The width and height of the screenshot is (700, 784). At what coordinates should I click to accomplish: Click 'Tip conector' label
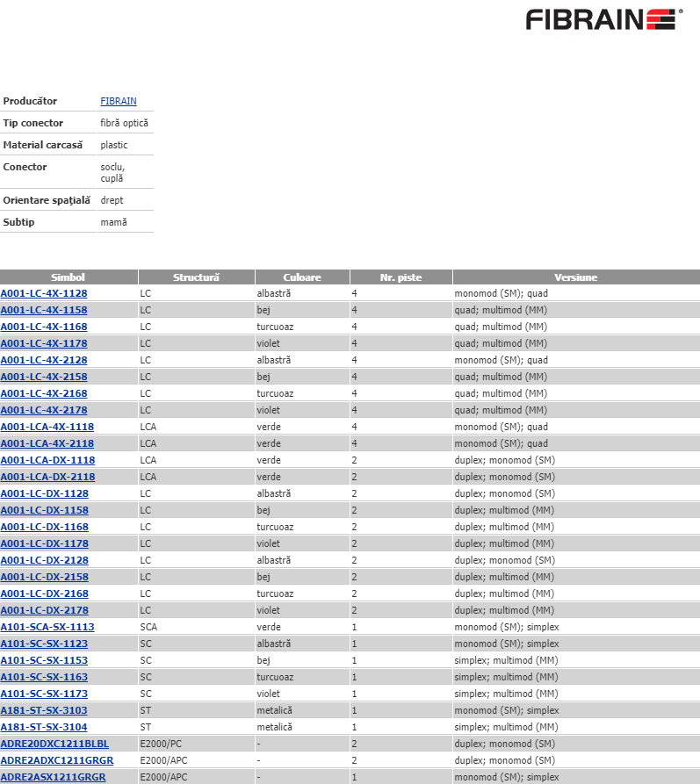(x=33, y=123)
